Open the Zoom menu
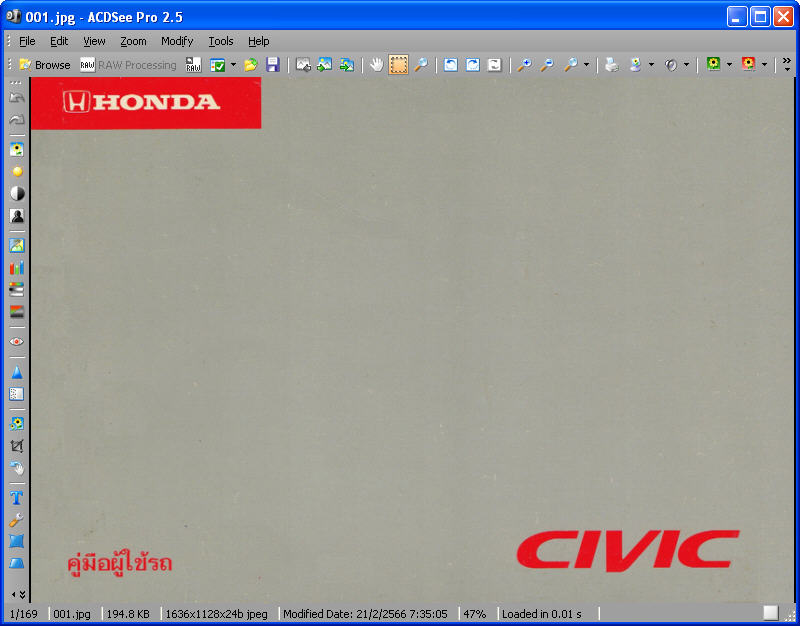 (133, 41)
